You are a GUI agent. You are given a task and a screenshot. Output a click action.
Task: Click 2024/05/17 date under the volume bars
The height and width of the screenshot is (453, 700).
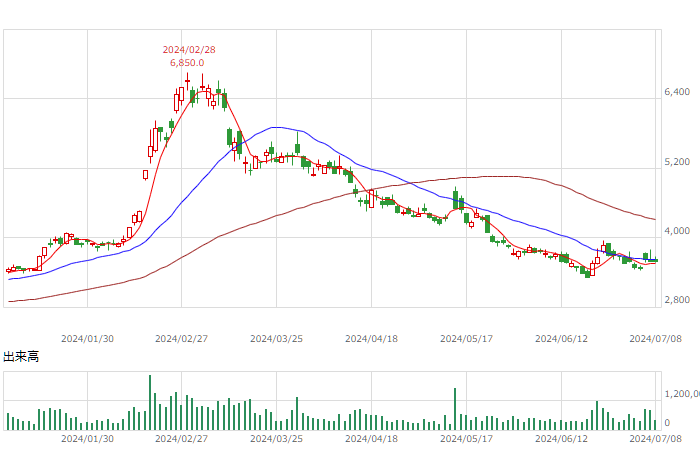467,439
